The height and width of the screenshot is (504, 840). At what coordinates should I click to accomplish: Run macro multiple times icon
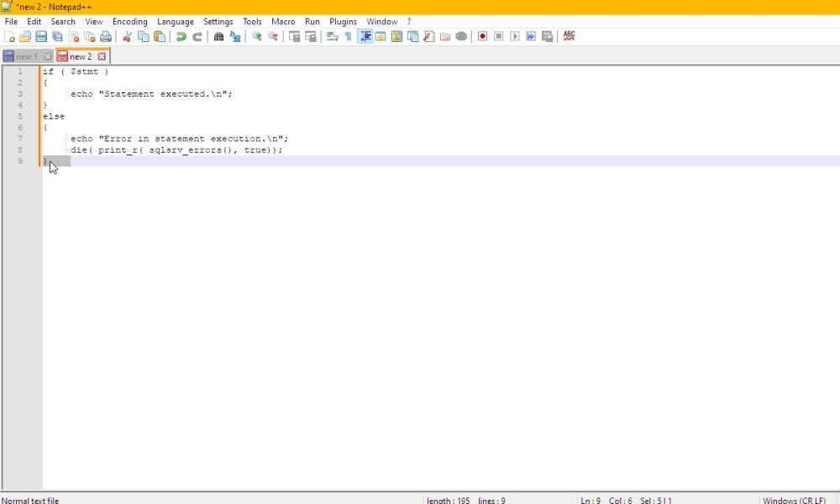531,36
